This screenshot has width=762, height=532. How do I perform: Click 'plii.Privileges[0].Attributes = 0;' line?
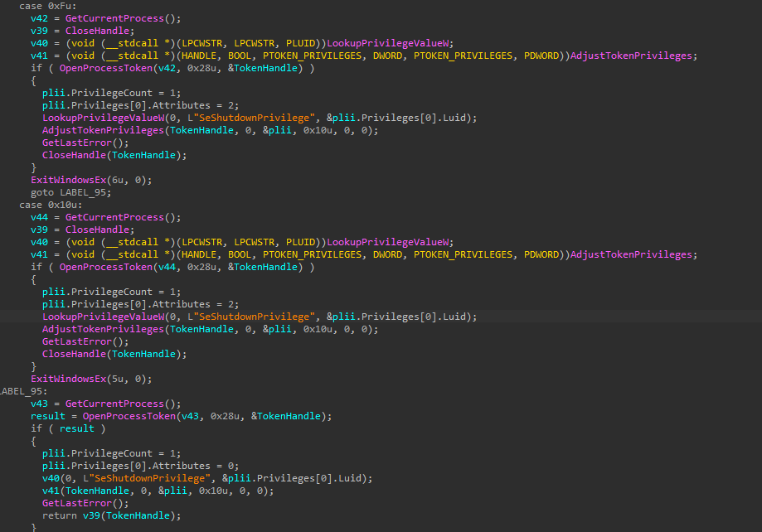coord(140,466)
